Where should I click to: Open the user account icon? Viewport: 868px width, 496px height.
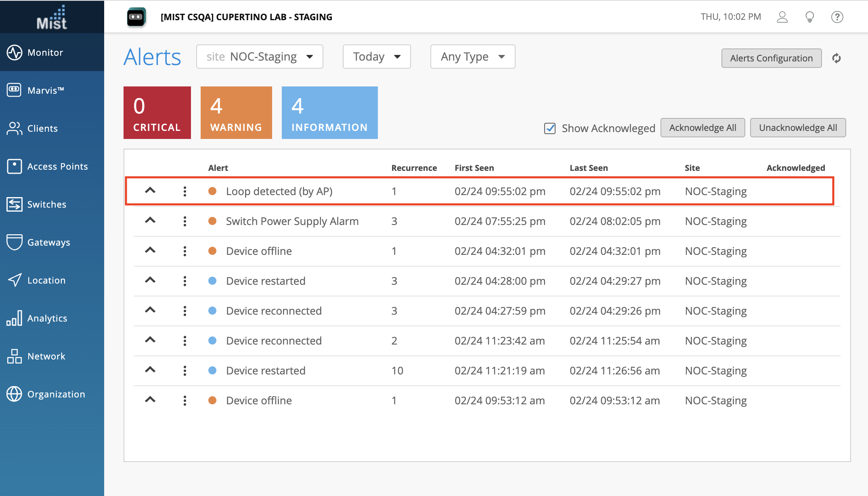click(x=782, y=17)
